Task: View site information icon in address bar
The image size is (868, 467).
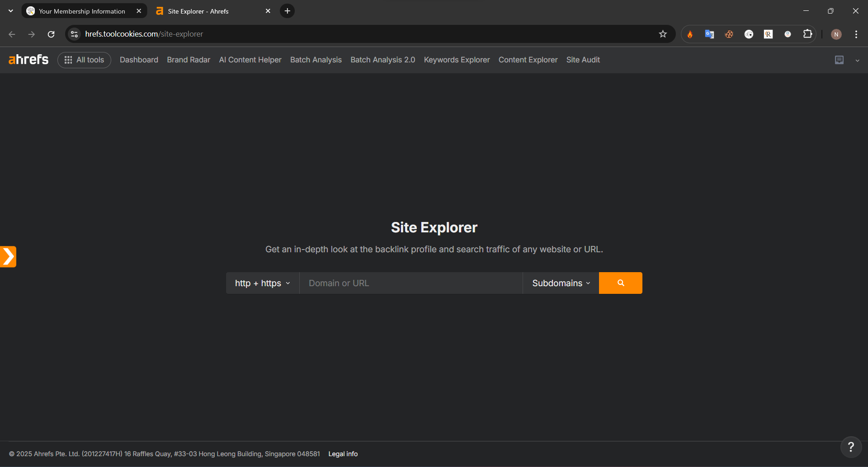Action: pos(75,34)
